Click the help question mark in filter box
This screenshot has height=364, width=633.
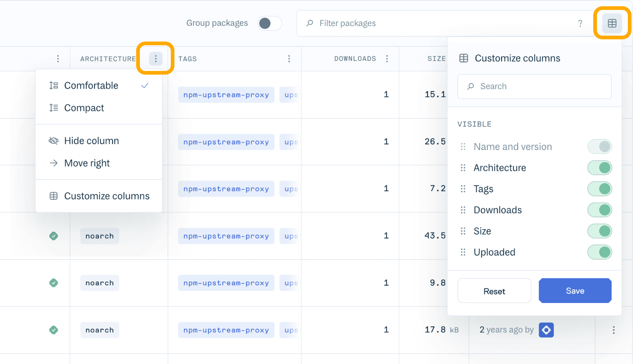tap(580, 24)
